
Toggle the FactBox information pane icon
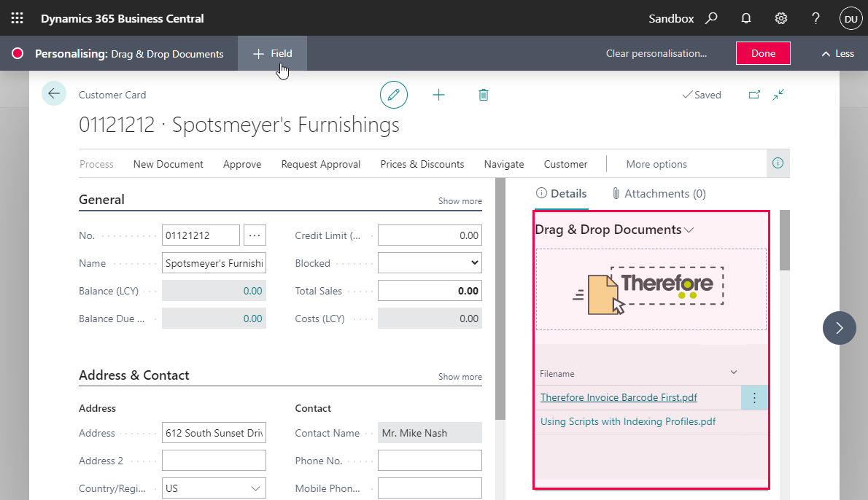[x=778, y=163]
